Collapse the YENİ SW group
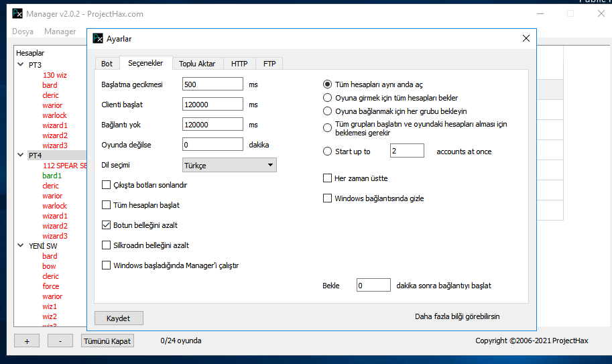The width and height of the screenshot is (612, 364). point(20,246)
